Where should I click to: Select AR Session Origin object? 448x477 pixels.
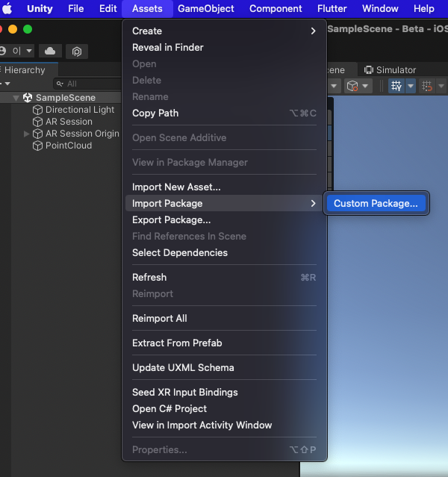(82, 134)
